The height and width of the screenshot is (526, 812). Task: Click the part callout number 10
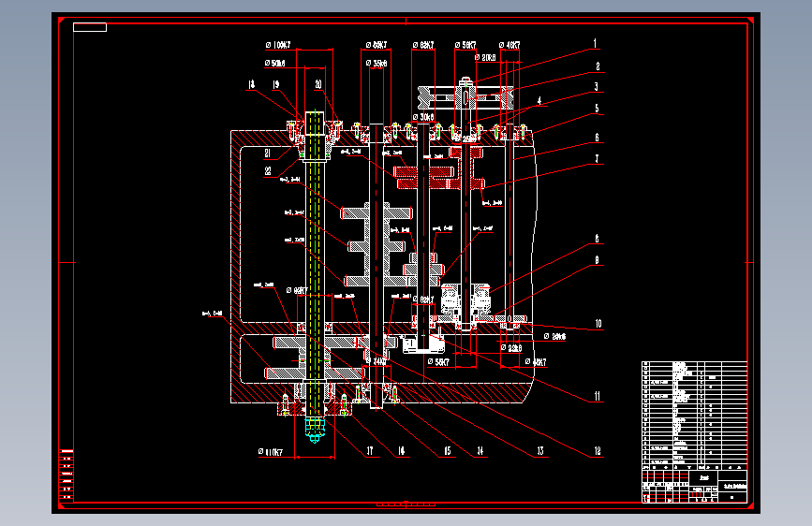tap(598, 324)
